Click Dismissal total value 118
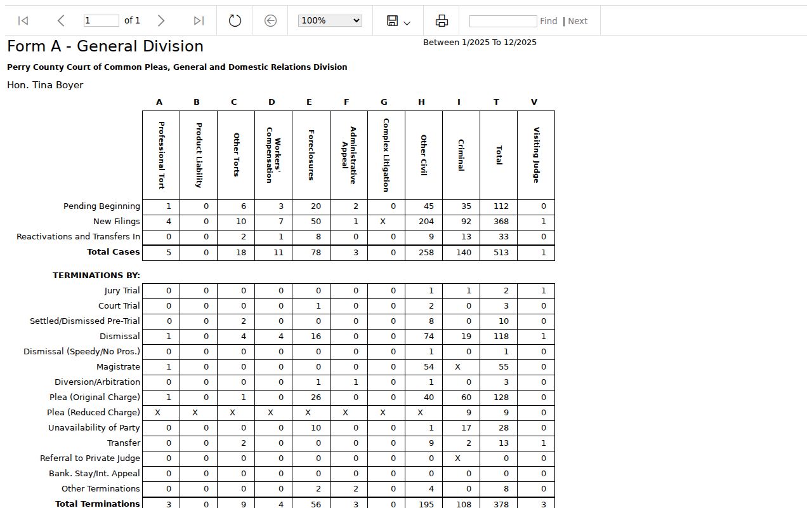This screenshot has width=812, height=508. 501,337
